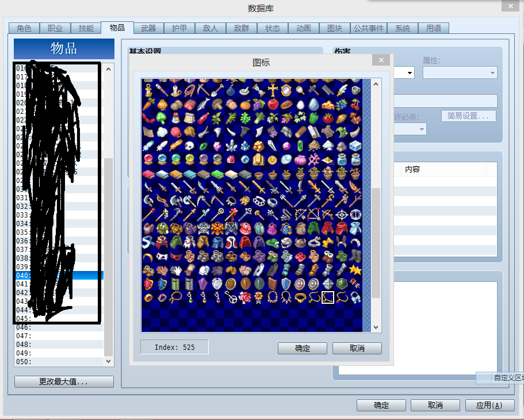Select the red yarn ball icon
This screenshot has width=524, height=420.
[176, 132]
